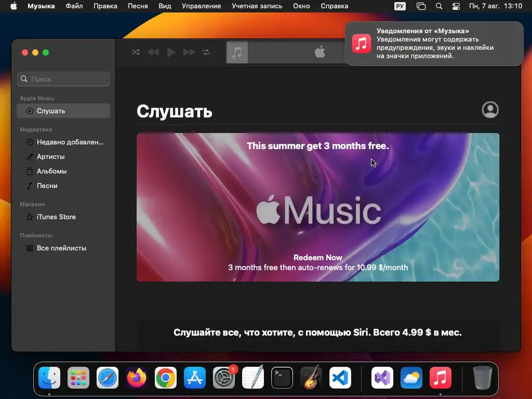This screenshot has width=532, height=399.
Task: Open the Вид menu
Action: coord(165,6)
